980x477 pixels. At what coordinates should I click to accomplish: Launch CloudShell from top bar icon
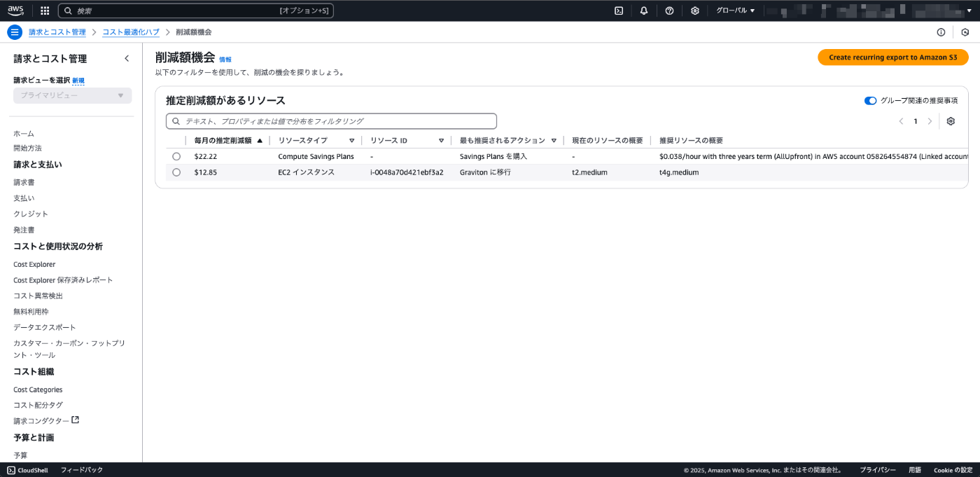click(619, 11)
